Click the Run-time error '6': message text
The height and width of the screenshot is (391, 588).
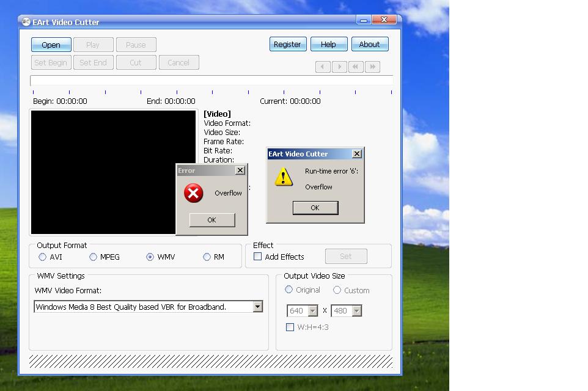click(331, 171)
